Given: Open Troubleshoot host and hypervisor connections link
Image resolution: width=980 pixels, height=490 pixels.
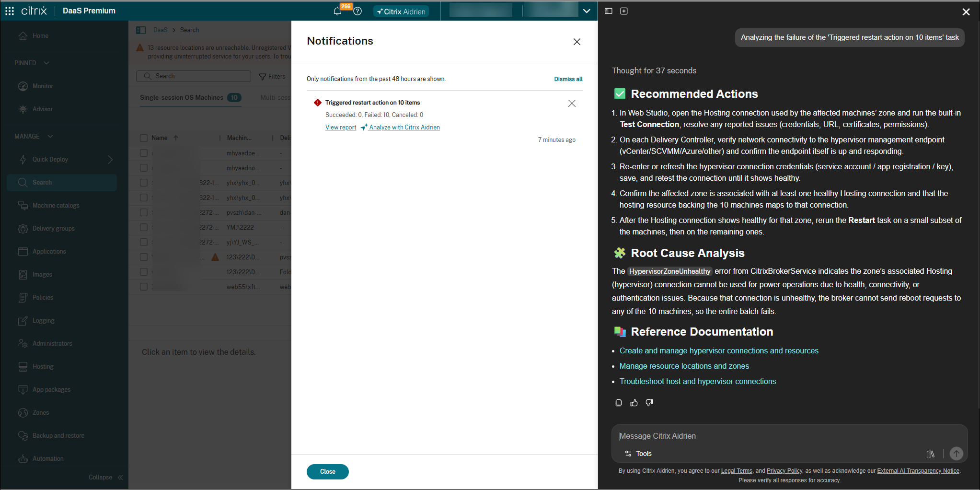Looking at the screenshot, I should (x=698, y=382).
